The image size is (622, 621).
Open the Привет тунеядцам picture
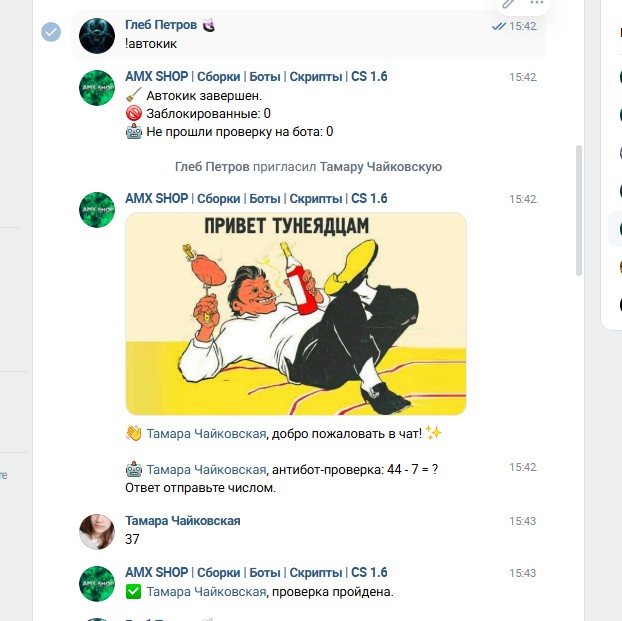click(x=296, y=313)
